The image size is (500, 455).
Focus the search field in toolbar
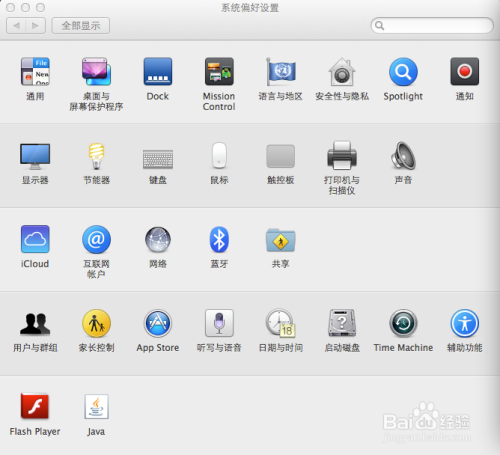(432, 25)
